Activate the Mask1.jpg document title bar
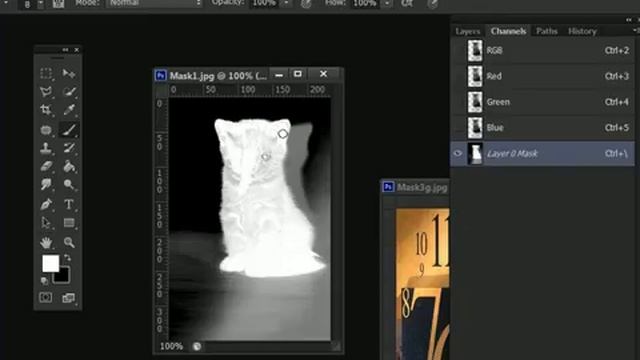This screenshot has height=360, width=640. click(218, 76)
